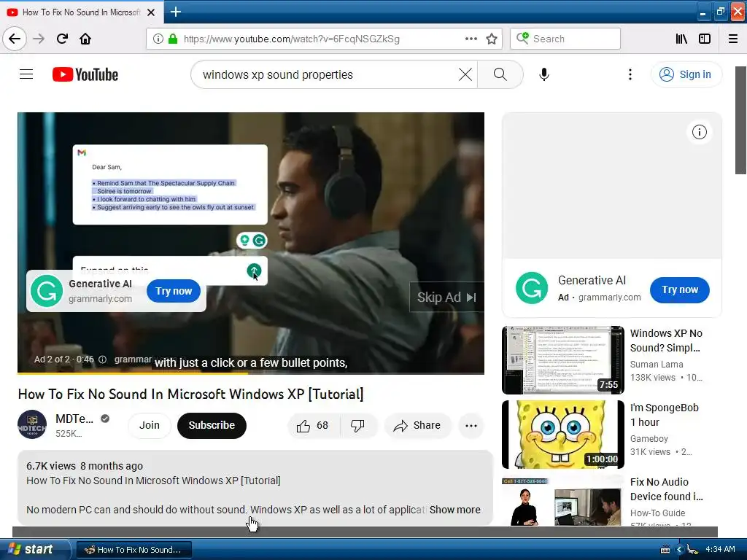Viewport: 747px width, 560px height.
Task: Click the page vertical scrollbar thumb
Action: (x=741, y=120)
